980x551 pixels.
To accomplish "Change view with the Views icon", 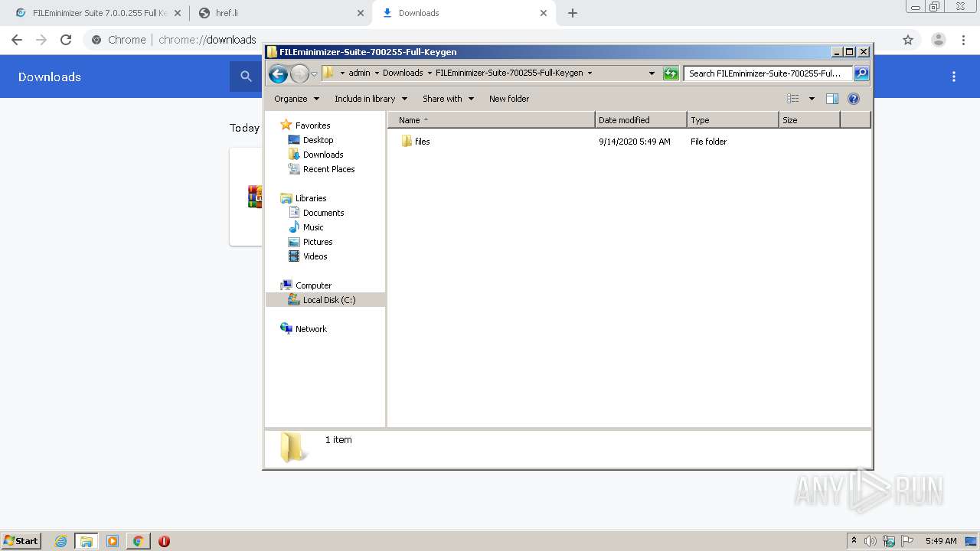I will click(793, 99).
